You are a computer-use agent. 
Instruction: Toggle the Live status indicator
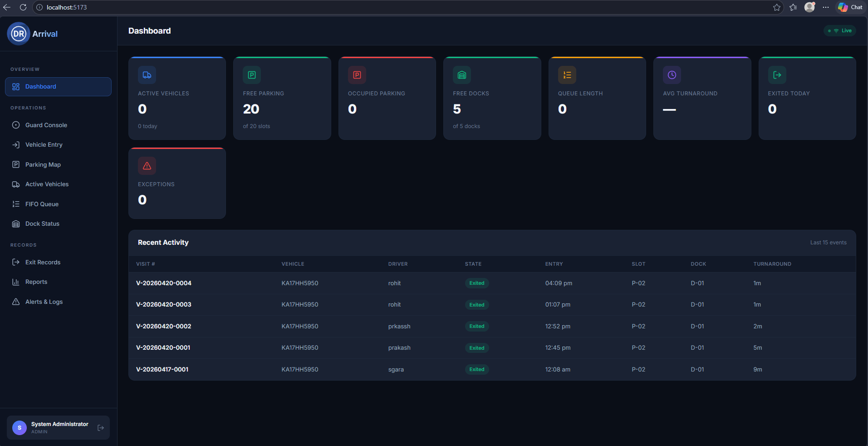coord(839,30)
